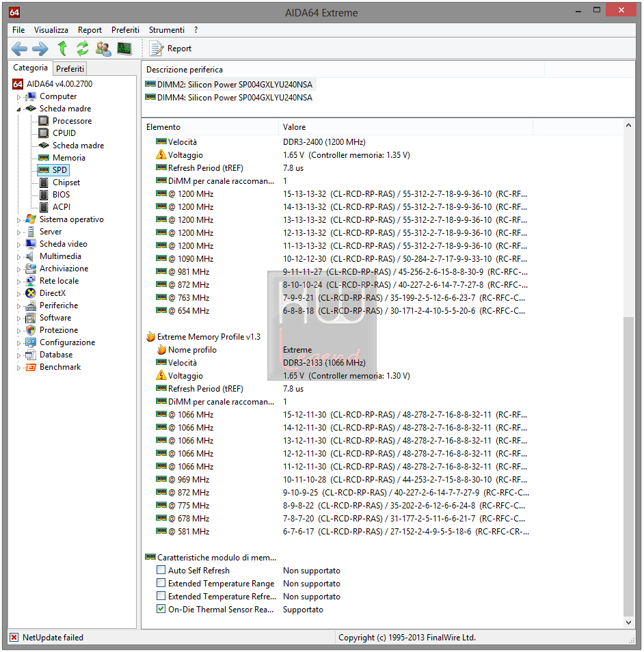644x652 pixels.
Task: Click the Server tower icon
Action: (x=30, y=232)
